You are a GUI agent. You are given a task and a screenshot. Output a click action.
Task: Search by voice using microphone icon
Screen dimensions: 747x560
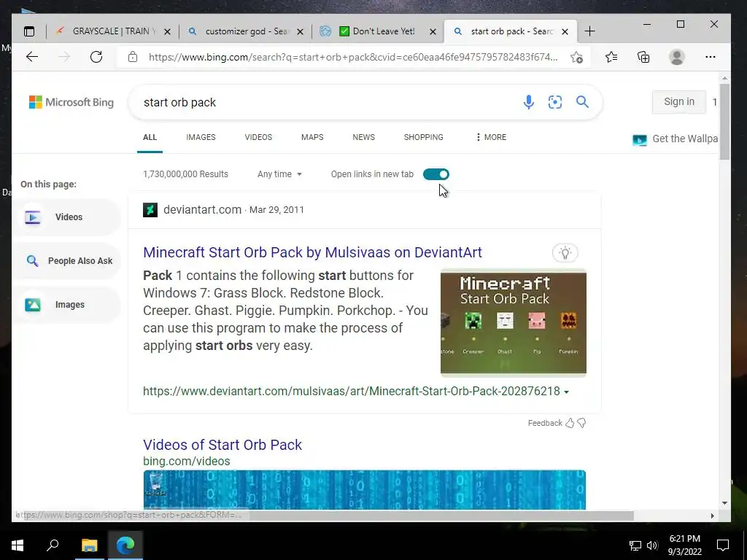tap(528, 102)
